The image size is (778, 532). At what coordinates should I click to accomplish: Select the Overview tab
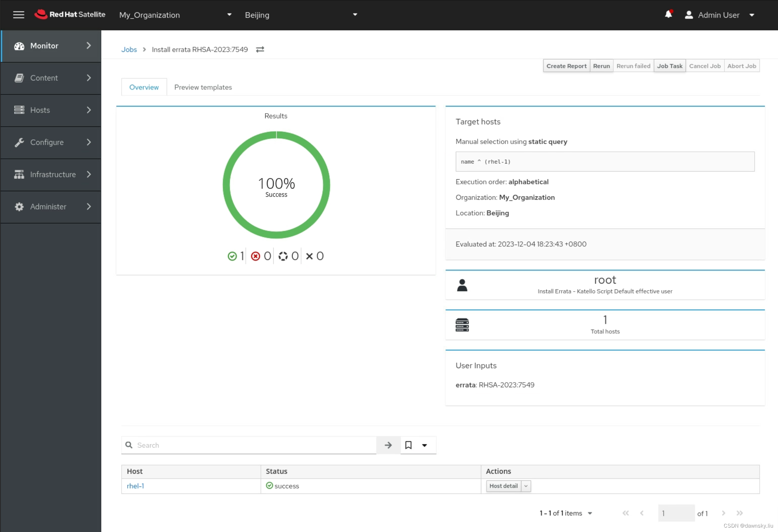[x=144, y=87]
